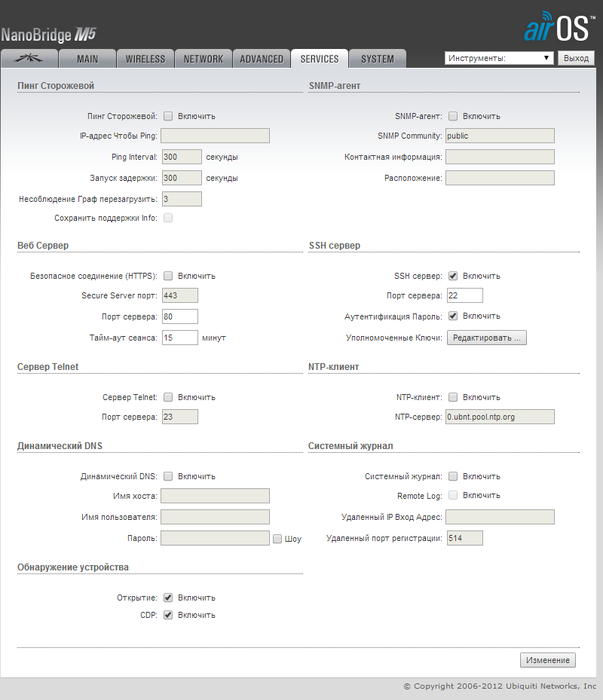Screen dimensions: 603x700
Task: Disable the SSH сервер checkbox
Action: (453, 276)
